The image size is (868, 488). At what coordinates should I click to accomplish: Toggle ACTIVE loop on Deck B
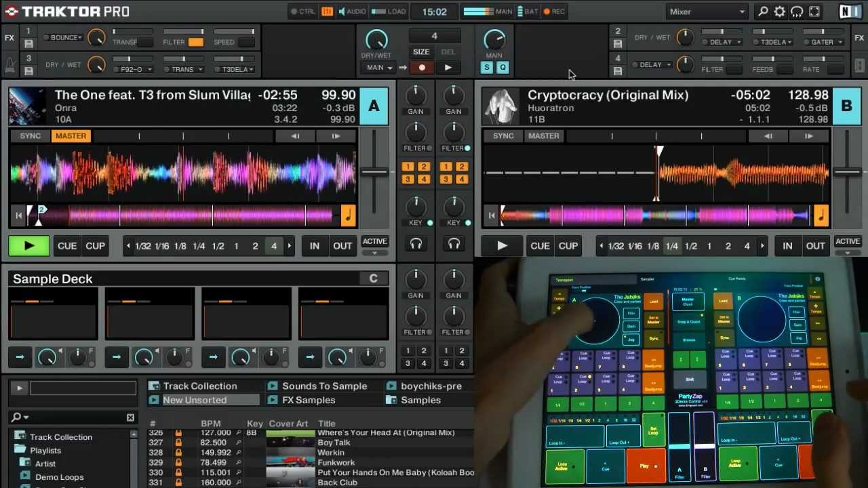point(848,241)
